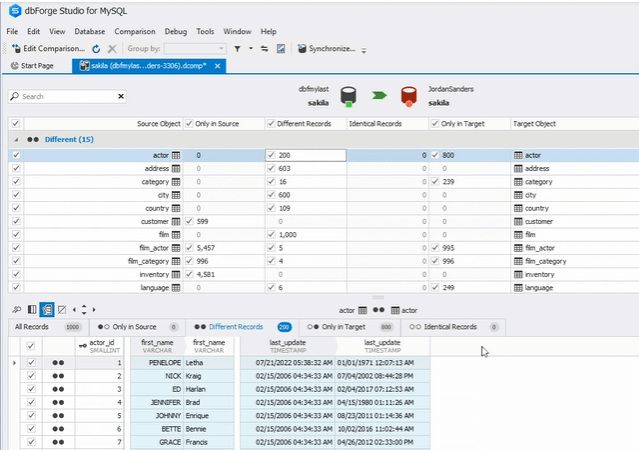Viewport: 639px width, 450px height.
Task: Open the filter dropdown arrow
Action: click(x=251, y=49)
